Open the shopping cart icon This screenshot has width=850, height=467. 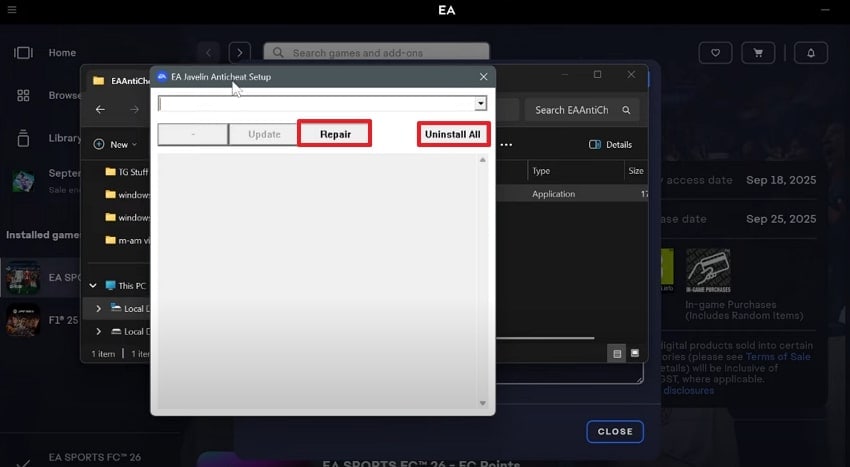758,53
